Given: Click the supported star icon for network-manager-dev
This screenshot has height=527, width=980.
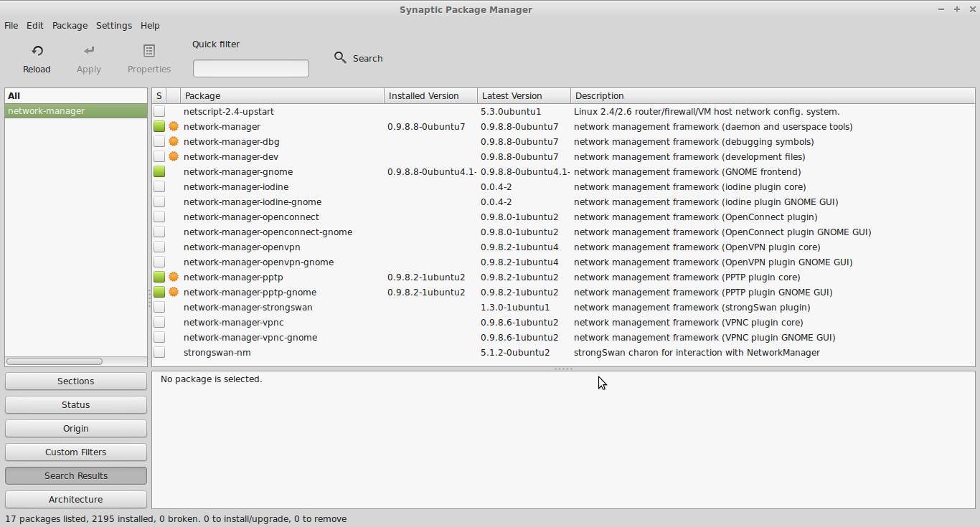Looking at the screenshot, I should [173, 156].
